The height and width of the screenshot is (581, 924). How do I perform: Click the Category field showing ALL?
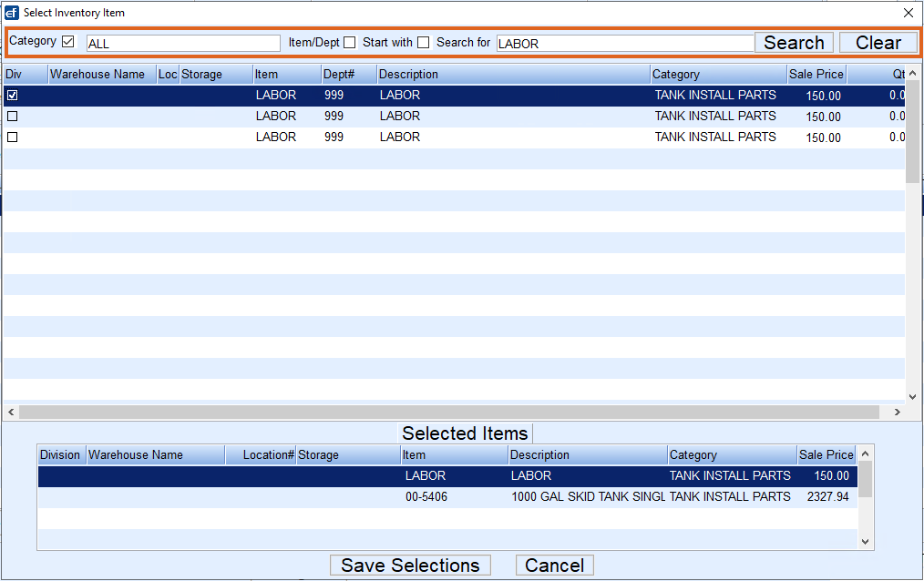pyautogui.click(x=183, y=43)
